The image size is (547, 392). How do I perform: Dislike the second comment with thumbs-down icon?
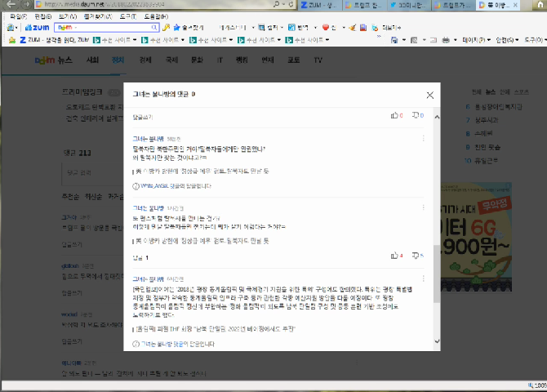(x=416, y=256)
